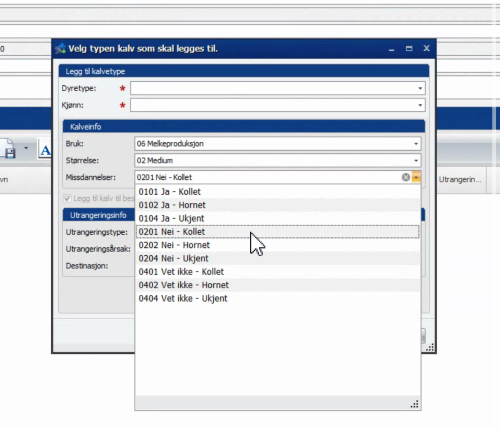Viewport: 500px width, 428px height.
Task: Expand the Kjønn dropdown
Action: 420,105
